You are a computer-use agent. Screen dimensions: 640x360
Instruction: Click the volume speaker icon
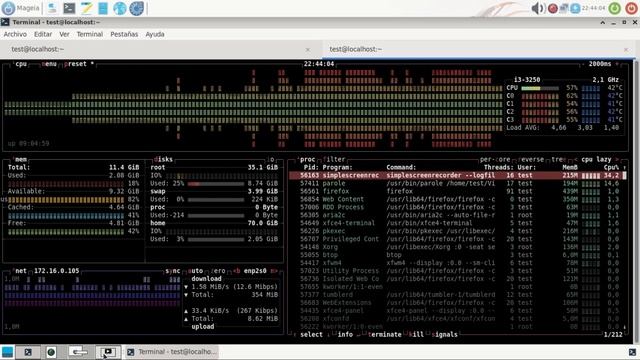coord(538,8)
